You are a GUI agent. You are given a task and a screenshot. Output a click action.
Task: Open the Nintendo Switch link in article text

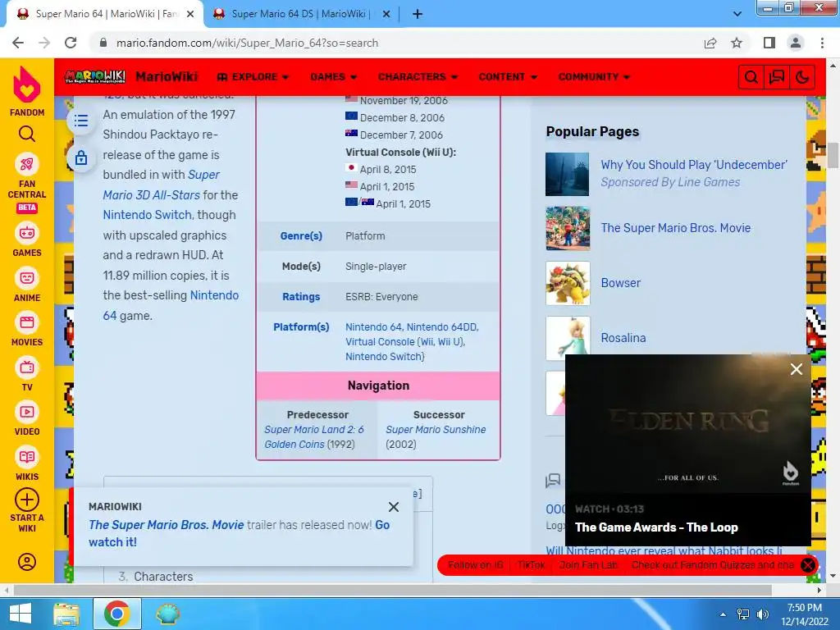[x=147, y=215]
